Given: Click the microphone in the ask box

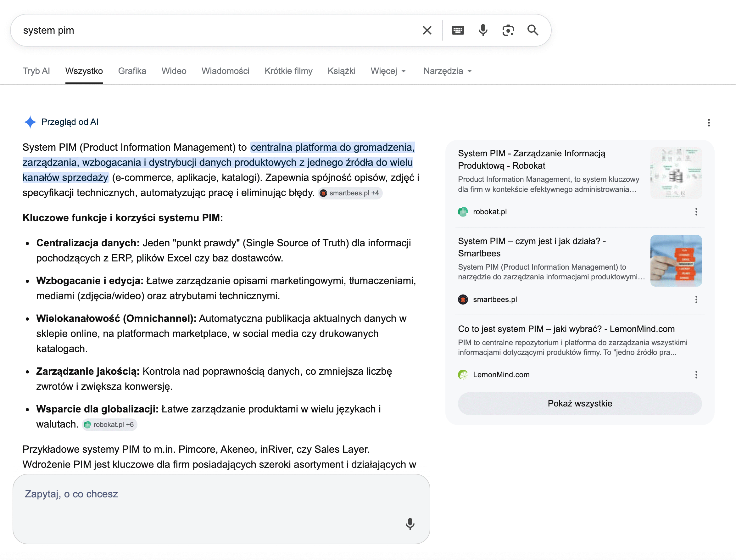Looking at the screenshot, I should point(410,524).
